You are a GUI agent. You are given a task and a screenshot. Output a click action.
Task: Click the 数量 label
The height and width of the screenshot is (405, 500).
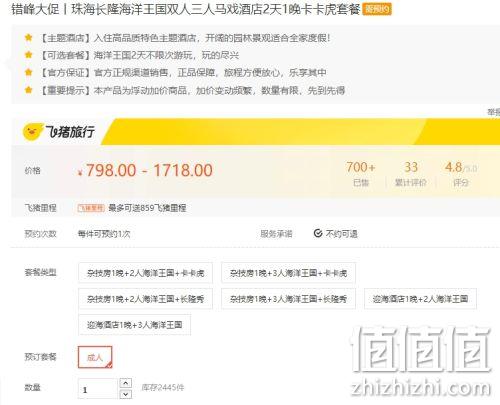pos(33,388)
